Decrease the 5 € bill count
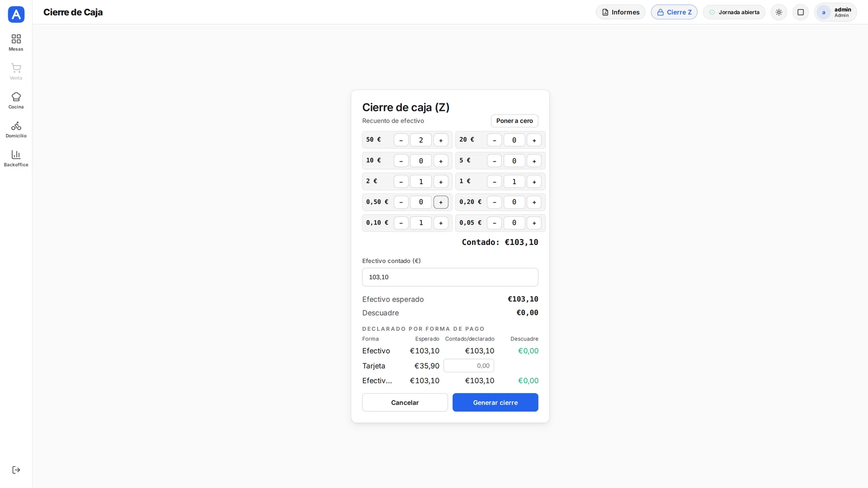 click(494, 161)
